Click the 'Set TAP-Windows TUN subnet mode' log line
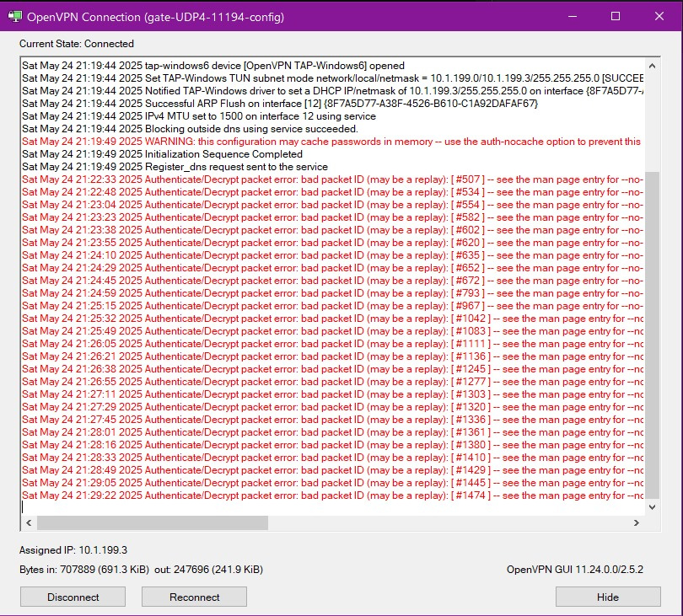Viewport: 683px width, 616px height. [332, 78]
